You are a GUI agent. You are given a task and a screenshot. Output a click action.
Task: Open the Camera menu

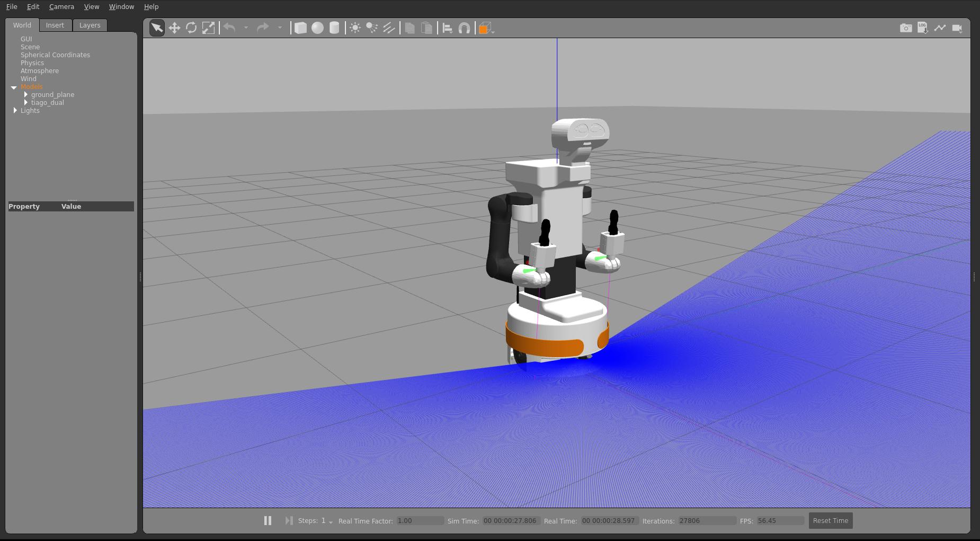tap(61, 7)
